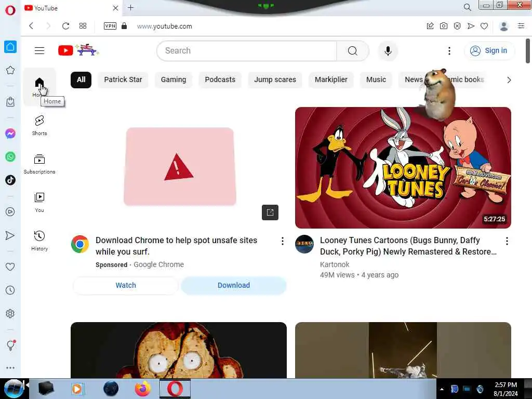Viewport: 532px width, 399px height.
Task: Open a new tab with plus button
Action: pyautogui.click(x=130, y=7)
